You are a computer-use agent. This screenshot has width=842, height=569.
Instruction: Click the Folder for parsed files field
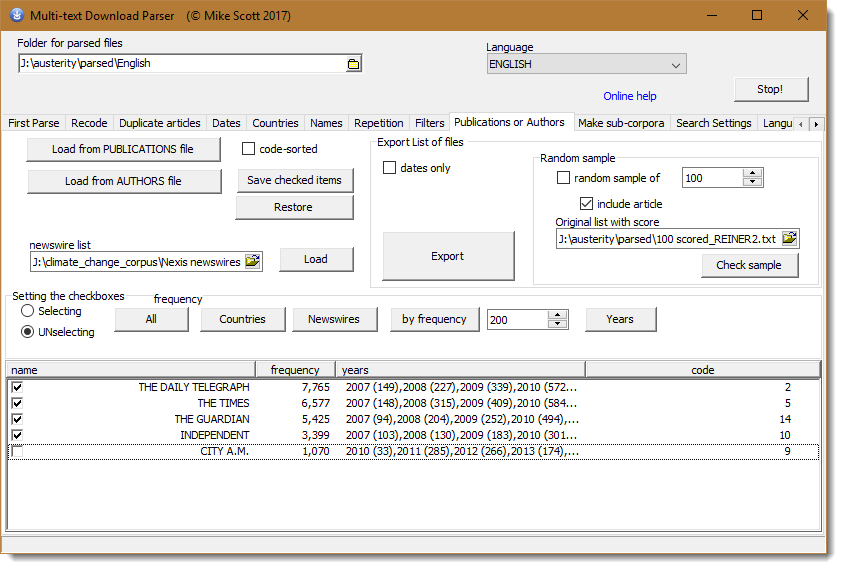point(181,64)
